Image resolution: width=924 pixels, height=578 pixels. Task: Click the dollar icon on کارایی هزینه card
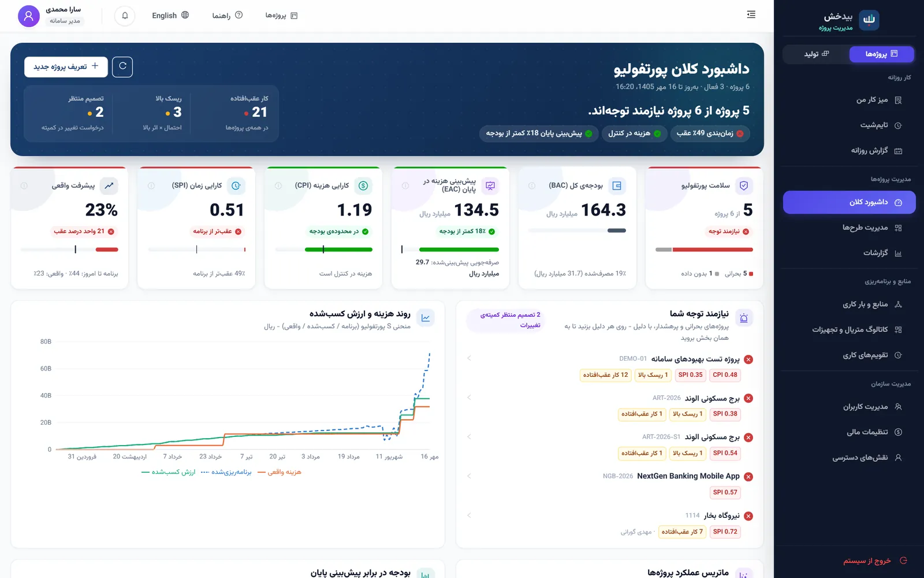[x=363, y=186]
